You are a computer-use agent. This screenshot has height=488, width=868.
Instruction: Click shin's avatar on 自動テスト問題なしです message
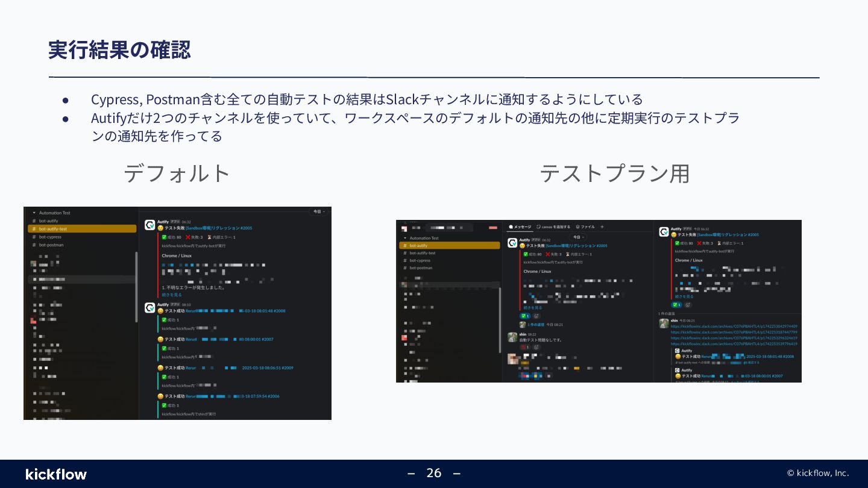coord(512,337)
